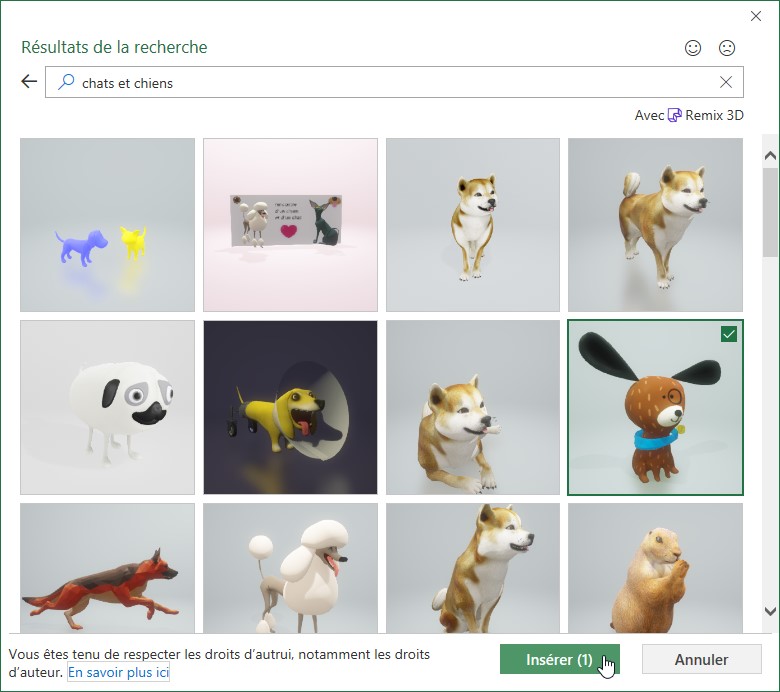
Task: Open the 'En savoir plus ici' link
Action: tap(118, 672)
